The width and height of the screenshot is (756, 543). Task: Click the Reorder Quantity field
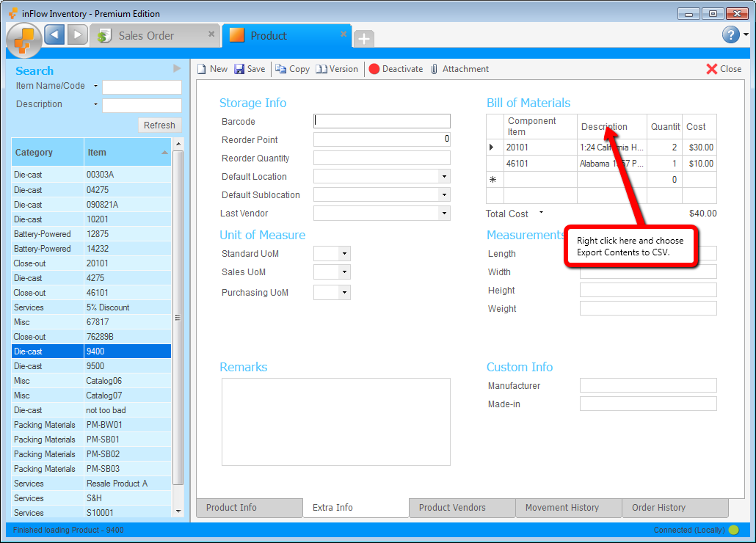tap(382, 158)
